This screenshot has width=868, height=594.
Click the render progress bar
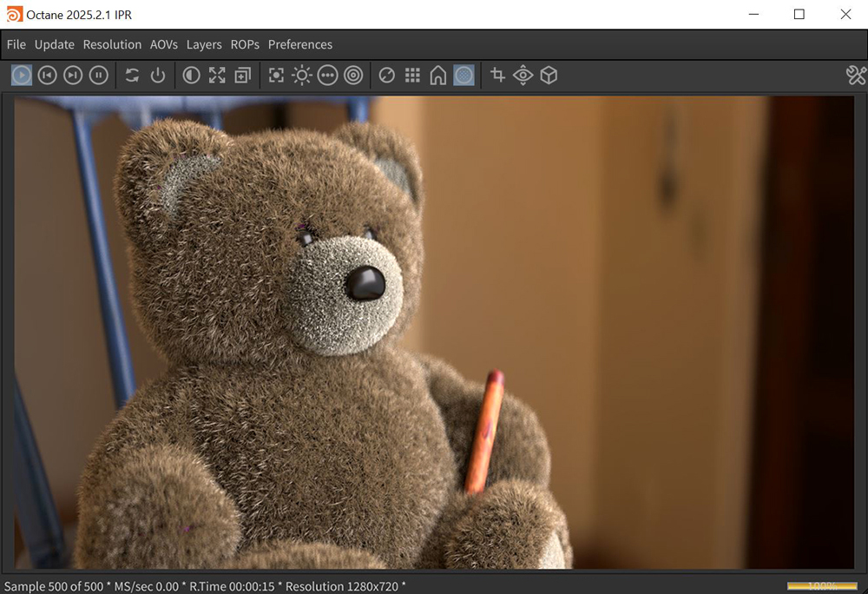tap(821, 586)
